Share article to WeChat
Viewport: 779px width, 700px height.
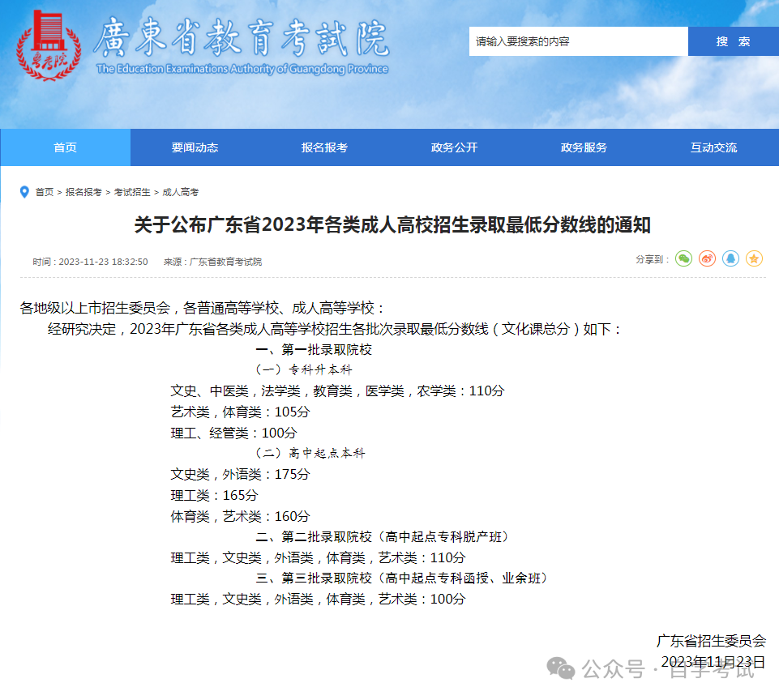(682, 258)
